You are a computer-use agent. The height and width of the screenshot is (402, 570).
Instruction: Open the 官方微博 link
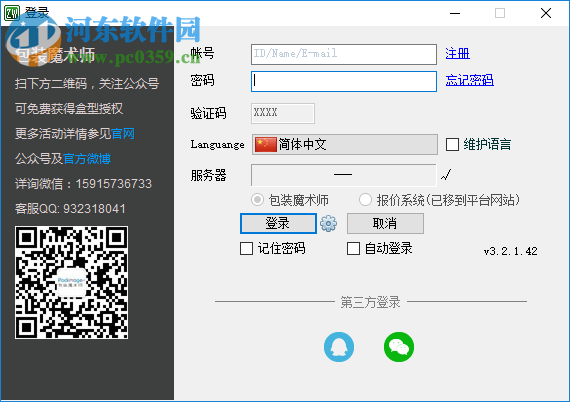(87, 159)
